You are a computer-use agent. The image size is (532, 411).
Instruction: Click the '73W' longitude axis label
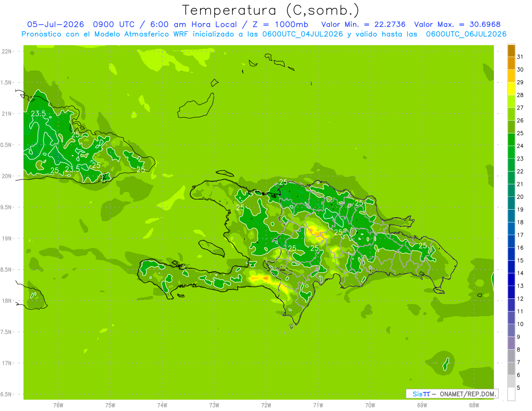pyautogui.click(x=214, y=405)
